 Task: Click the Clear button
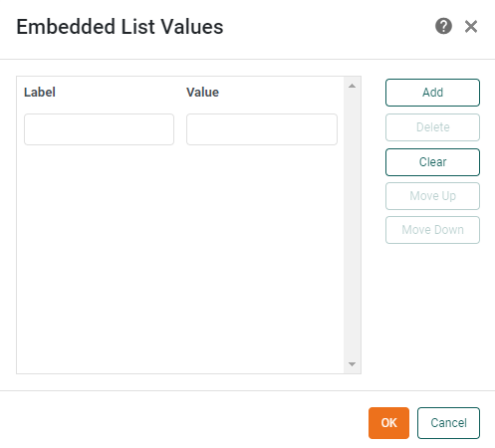[432, 162]
